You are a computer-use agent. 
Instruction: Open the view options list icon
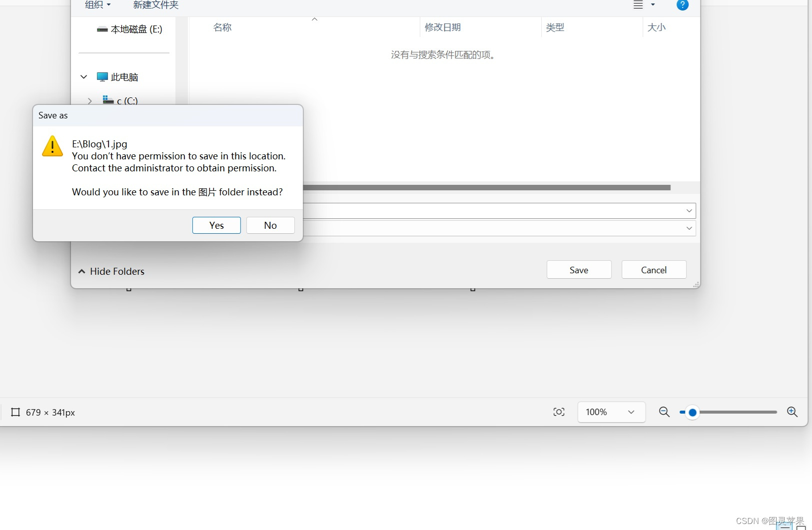(638, 5)
